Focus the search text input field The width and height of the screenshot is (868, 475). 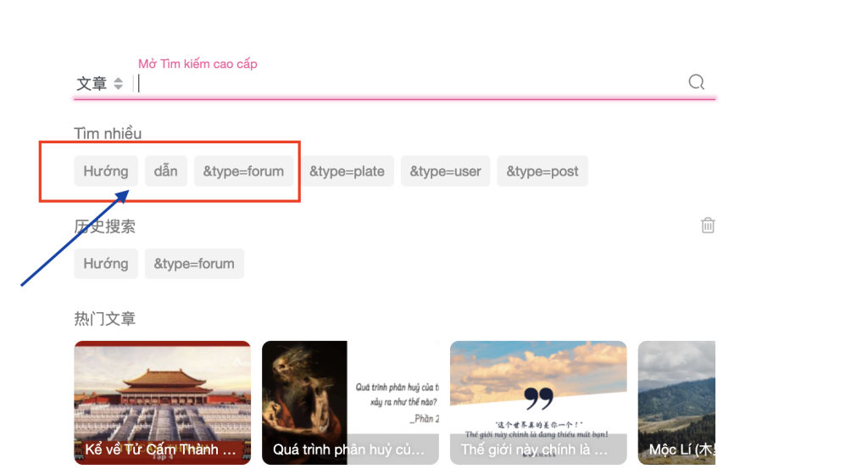tap(407, 83)
